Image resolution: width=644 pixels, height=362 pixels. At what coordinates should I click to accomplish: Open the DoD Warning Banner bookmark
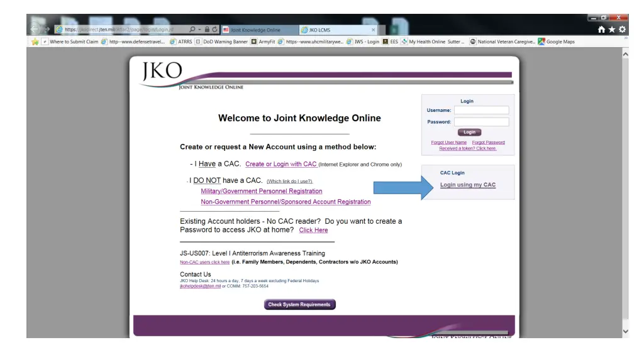221,41
